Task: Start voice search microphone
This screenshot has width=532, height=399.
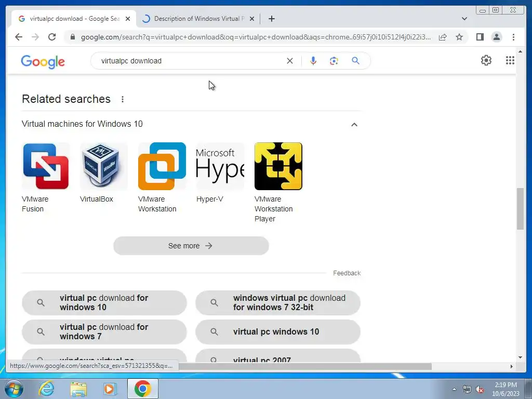Action: click(313, 61)
